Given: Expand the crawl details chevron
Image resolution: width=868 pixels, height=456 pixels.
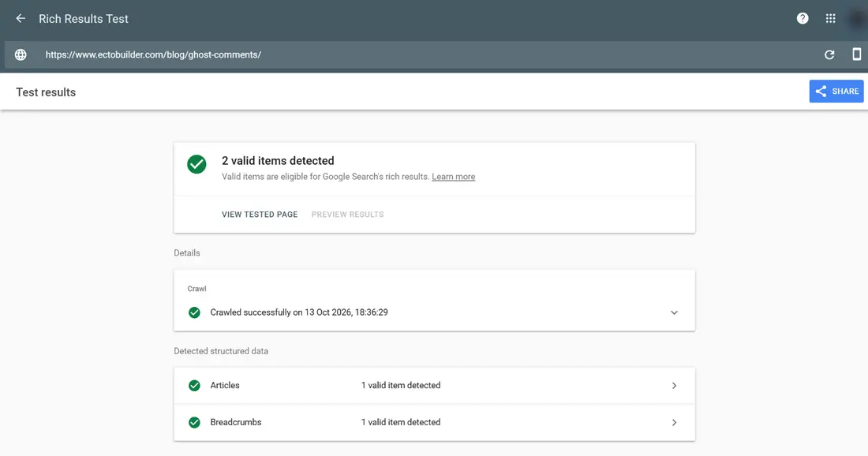Looking at the screenshot, I should point(674,312).
